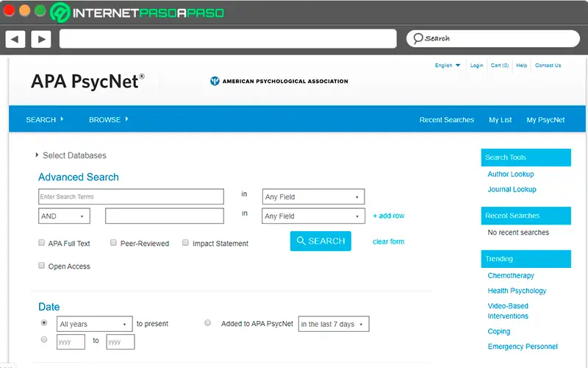The image size is (588, 368).
Task: Click the clear form link
Action: pos(389,241)
